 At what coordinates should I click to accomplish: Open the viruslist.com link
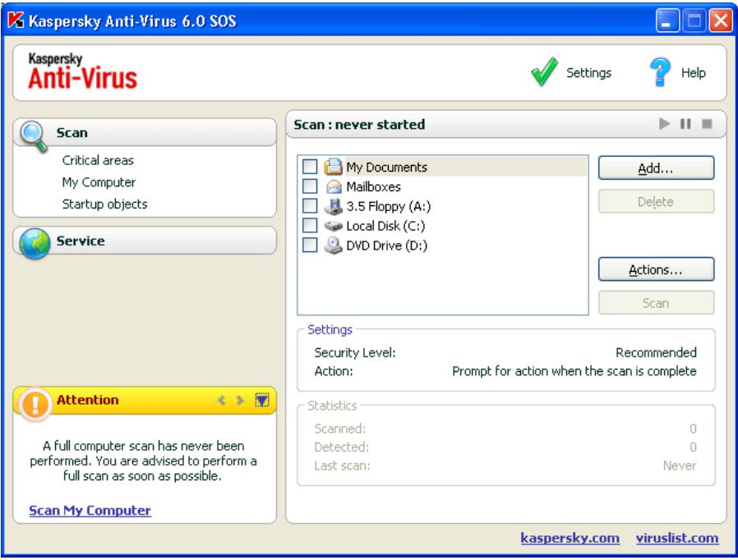point(677,538)
